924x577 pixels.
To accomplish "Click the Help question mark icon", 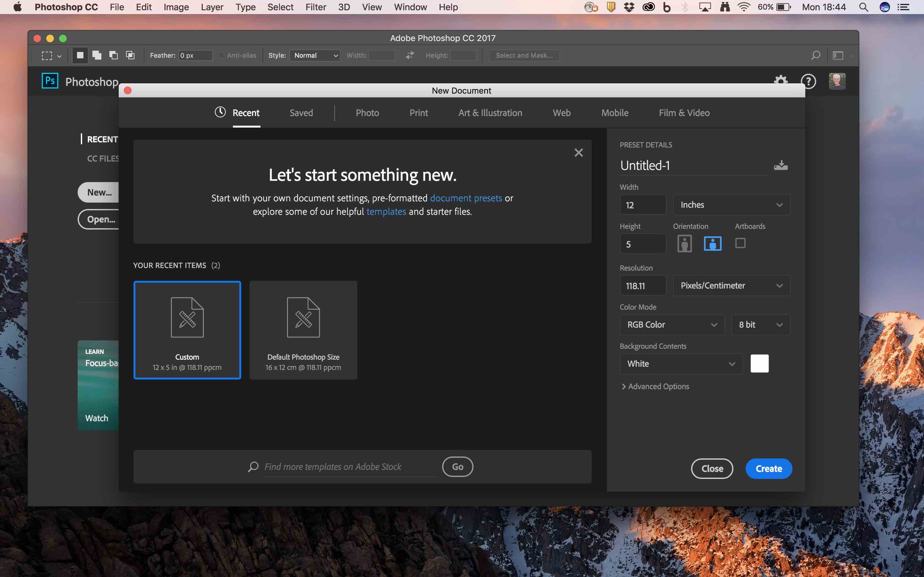I will tap(808, 81).
